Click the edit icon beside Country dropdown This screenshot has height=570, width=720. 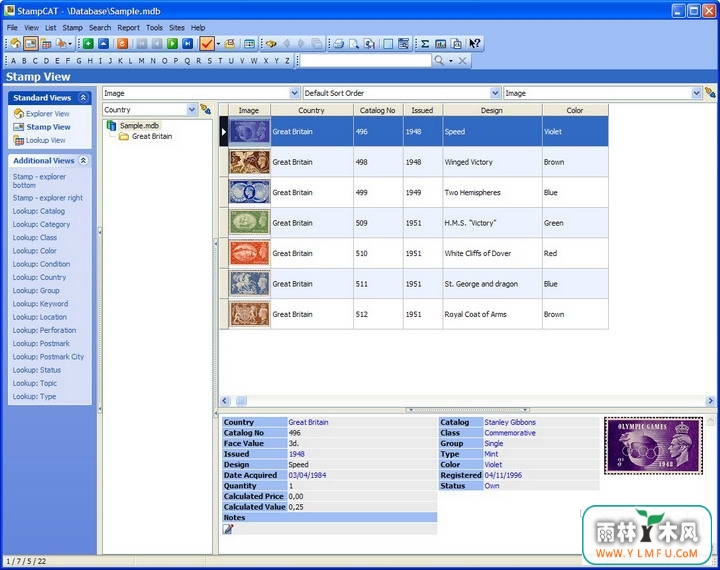click(206, 110)
